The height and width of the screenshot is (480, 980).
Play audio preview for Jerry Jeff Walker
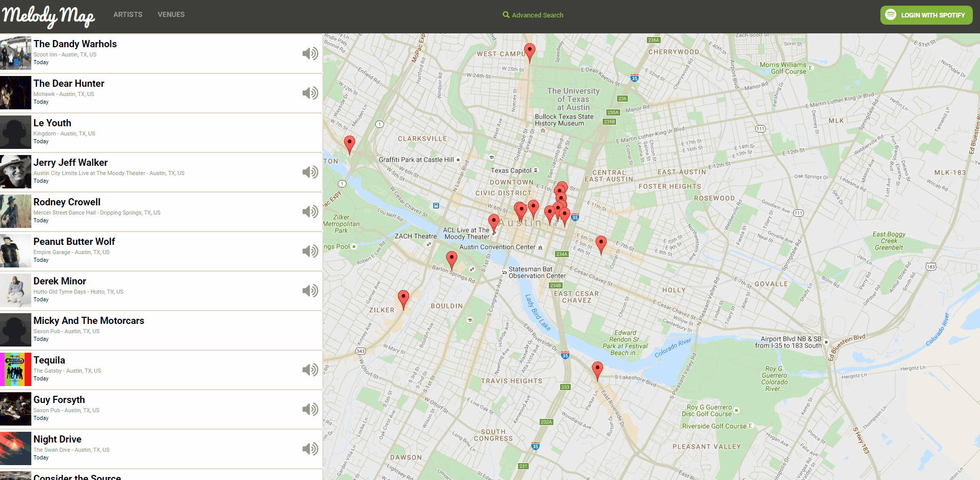point(310,172)
